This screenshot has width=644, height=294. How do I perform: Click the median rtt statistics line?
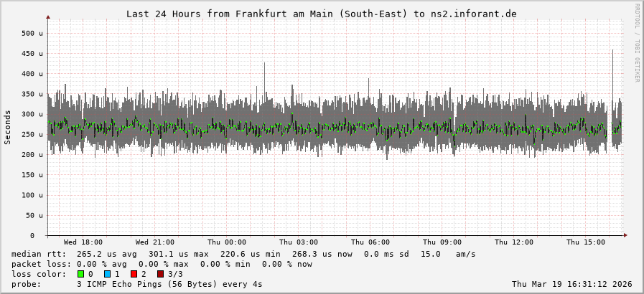(243, 254)
